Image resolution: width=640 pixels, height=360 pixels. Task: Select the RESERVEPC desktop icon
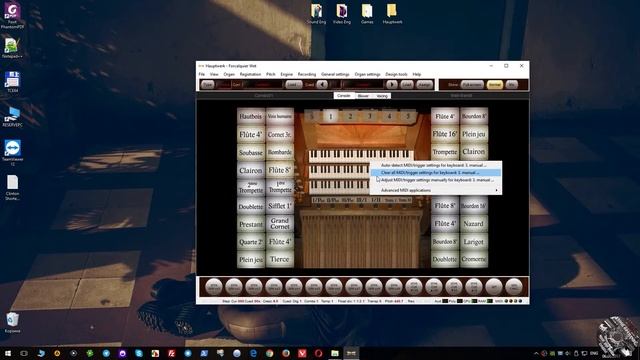[x=12, y=118]
